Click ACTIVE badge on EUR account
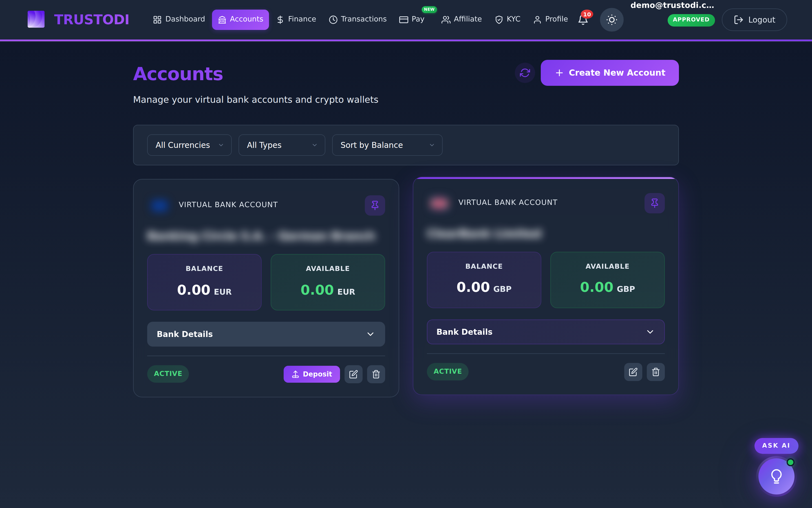This screenshot has height=508, width=812. pyautogui.click(x=168, y=374)
